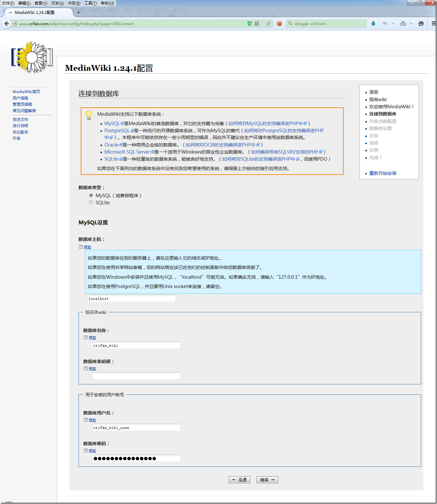Click the database host input field
437x504 pixels.
131,298
